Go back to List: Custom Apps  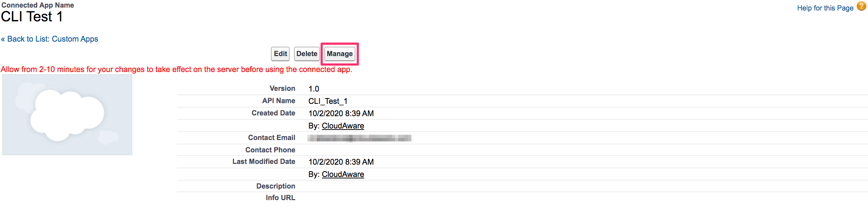[49, 39]
